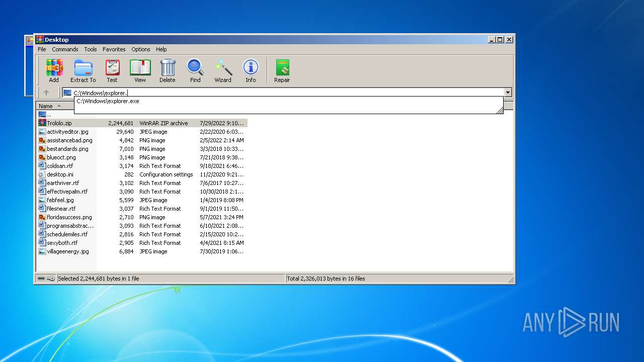
Task: Grab the window resize grip corner
Action: point(510,280)
